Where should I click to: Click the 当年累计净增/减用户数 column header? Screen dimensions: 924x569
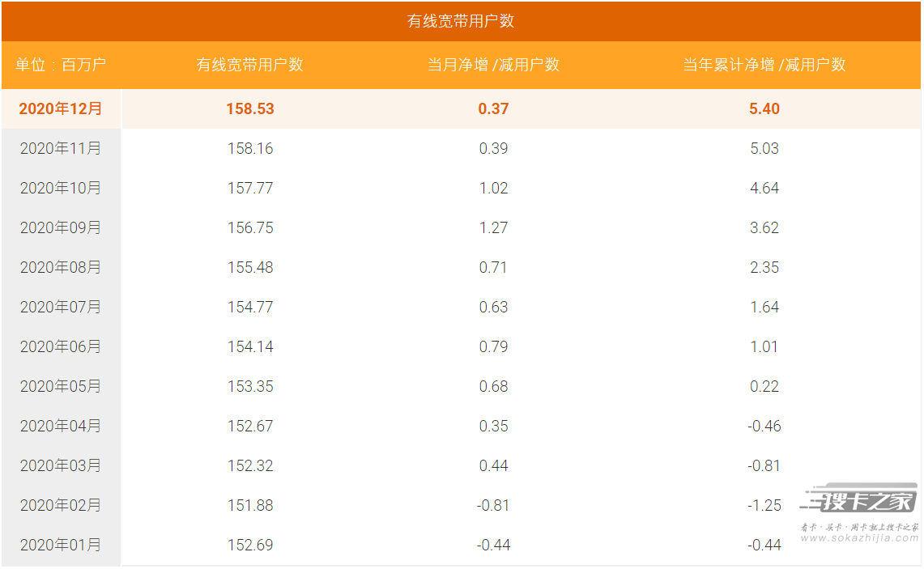pyautogui.click(x=764, y=65)
